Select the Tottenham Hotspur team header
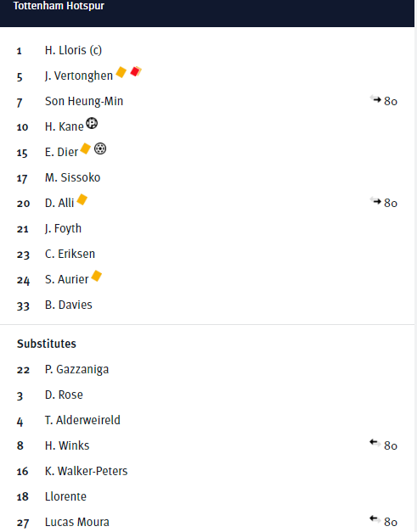 point(59,6)
